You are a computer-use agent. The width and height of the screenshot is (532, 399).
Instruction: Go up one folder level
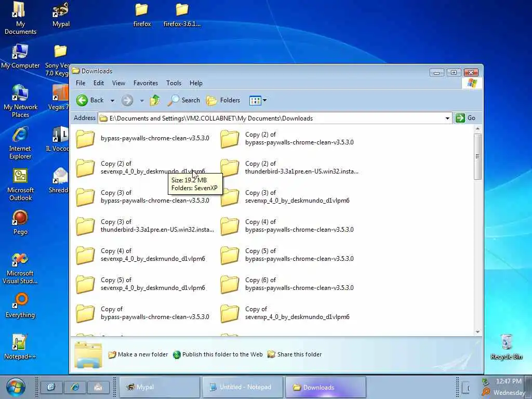click(x=155, y=100)
